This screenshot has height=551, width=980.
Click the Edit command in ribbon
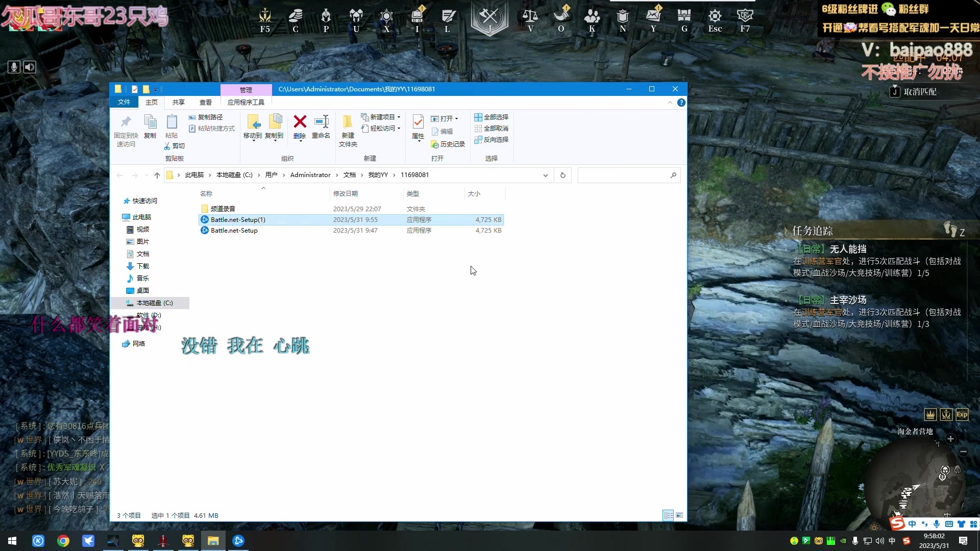point(442,132)
